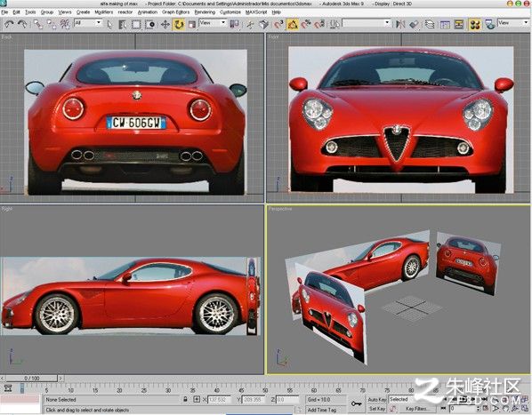Click the Right viewport label
The width and height of the screenshot is (532, 415).
click(7, 209)
